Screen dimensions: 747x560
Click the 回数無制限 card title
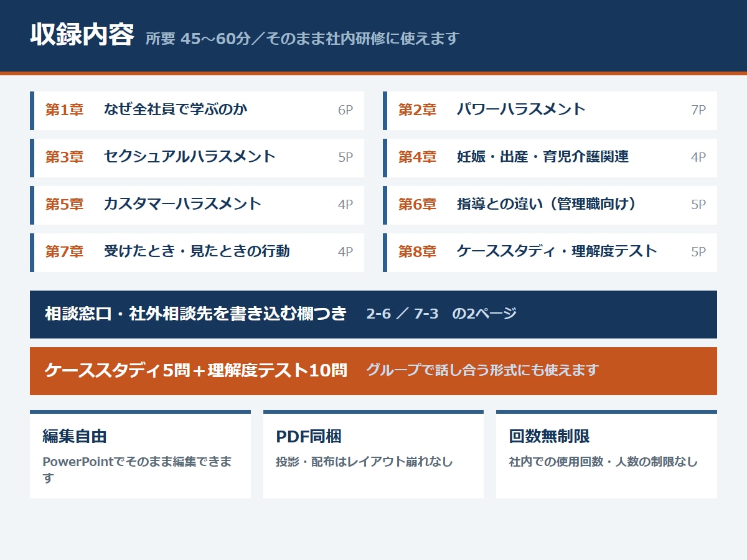[x=549, y=437]
